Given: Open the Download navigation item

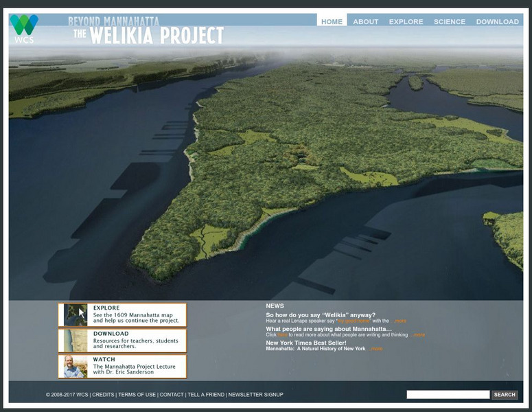Looking at the screenshot, I should [497, 22].
